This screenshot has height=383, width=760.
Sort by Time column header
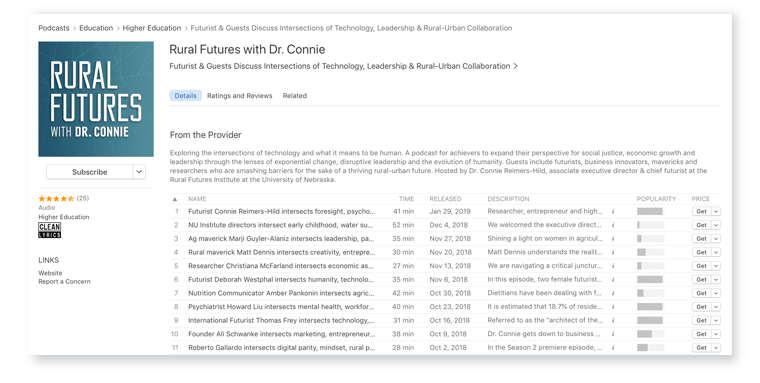406,199
